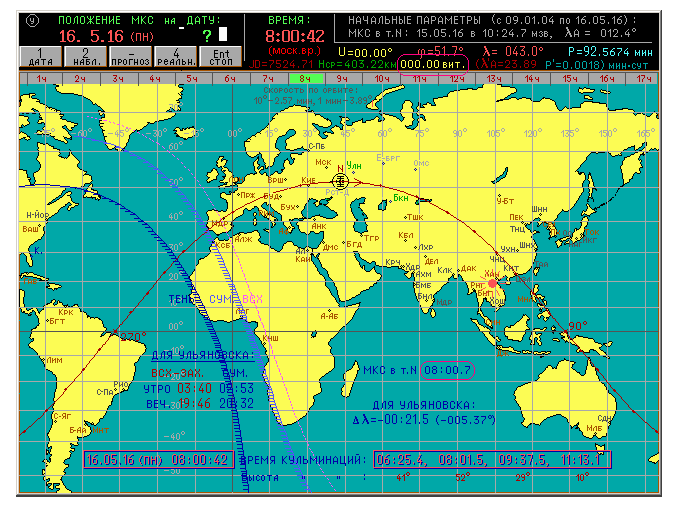The image size is (679, 510).
Task: Click the green 'Улн' Ulyanovsk label
Action: pyautogui.click(x=354, y=166)
